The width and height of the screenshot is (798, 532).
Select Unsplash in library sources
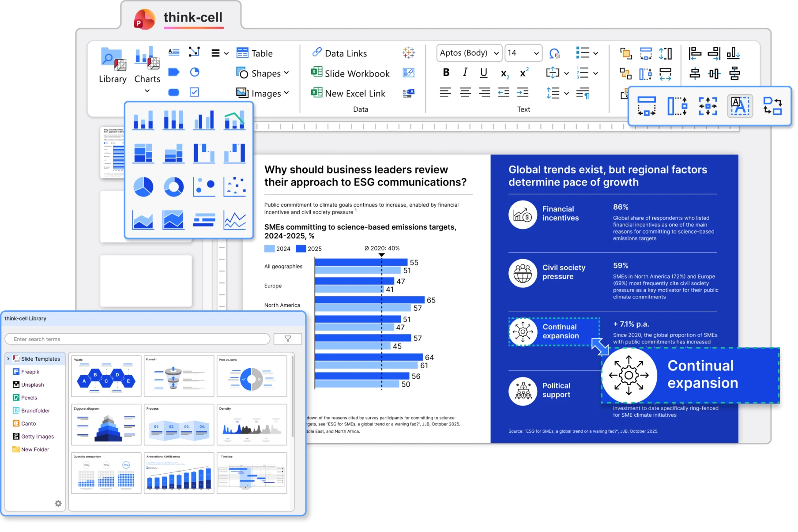pos(32,385)
